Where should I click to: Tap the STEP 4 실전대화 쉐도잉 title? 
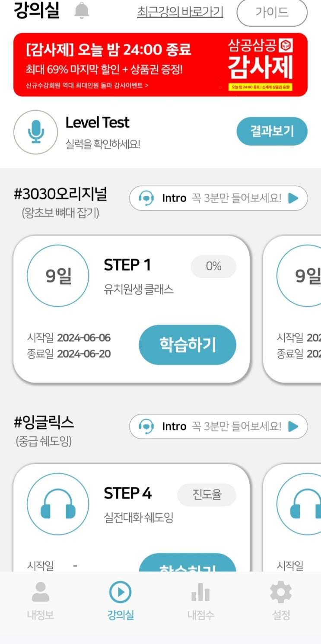coord(138,504)
